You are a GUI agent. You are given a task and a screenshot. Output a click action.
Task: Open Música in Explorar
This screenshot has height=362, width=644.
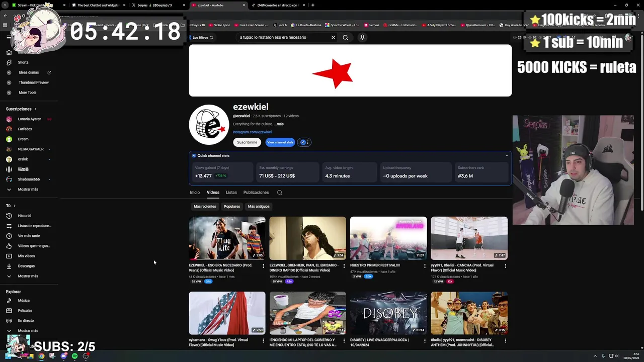(x=24, y=301)
